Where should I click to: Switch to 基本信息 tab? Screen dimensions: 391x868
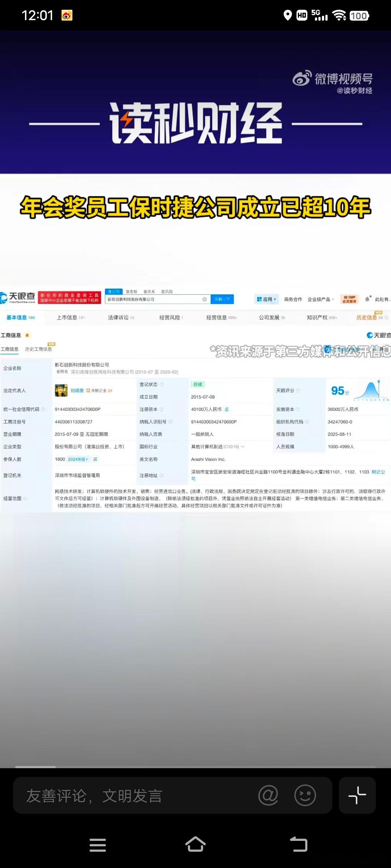click(21, 317)
